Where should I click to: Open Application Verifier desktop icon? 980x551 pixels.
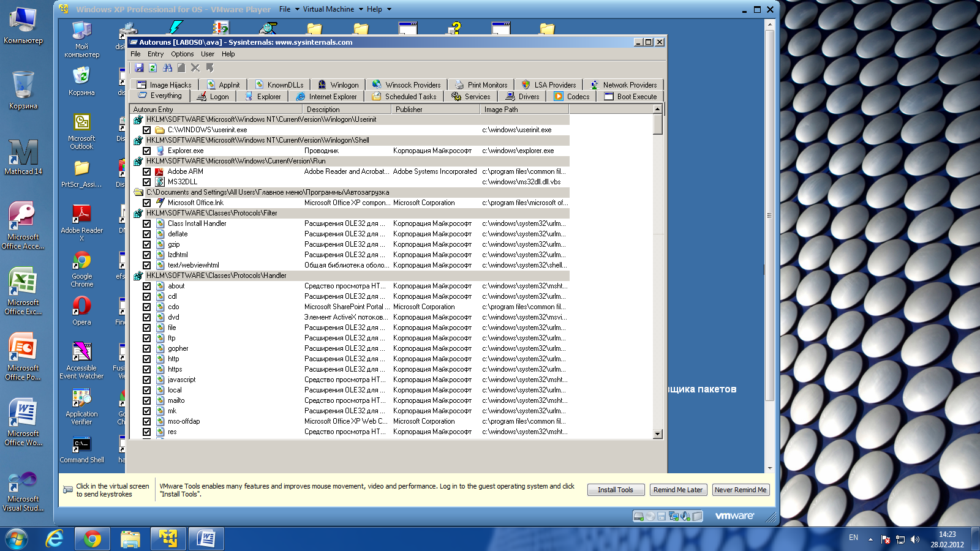tap(81, 407)
